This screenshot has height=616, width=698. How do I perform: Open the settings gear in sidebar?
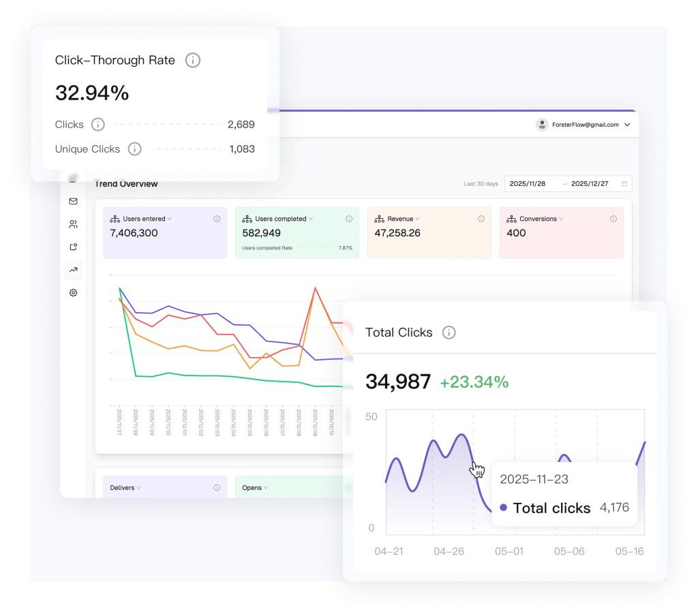point(74,293)
